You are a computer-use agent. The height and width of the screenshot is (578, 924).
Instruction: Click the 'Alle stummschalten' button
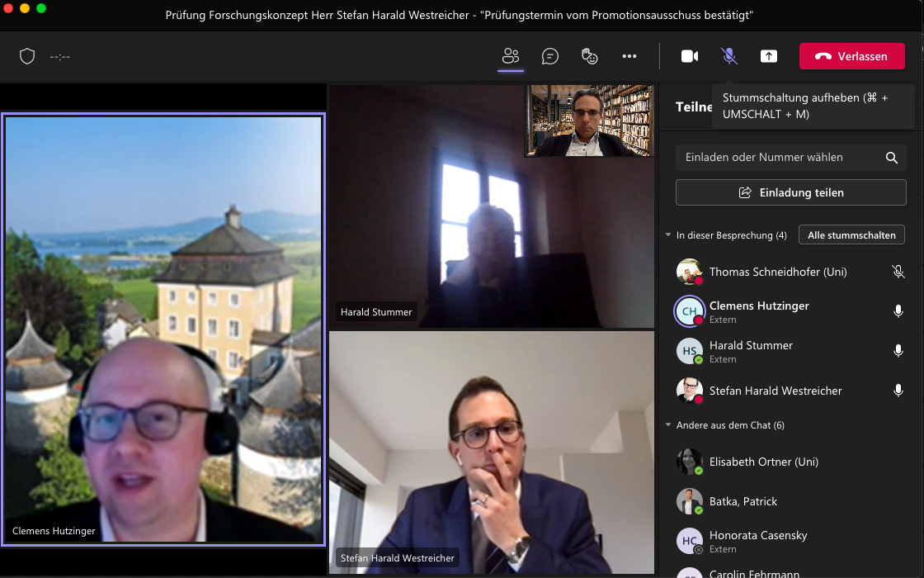pos(851,235)
